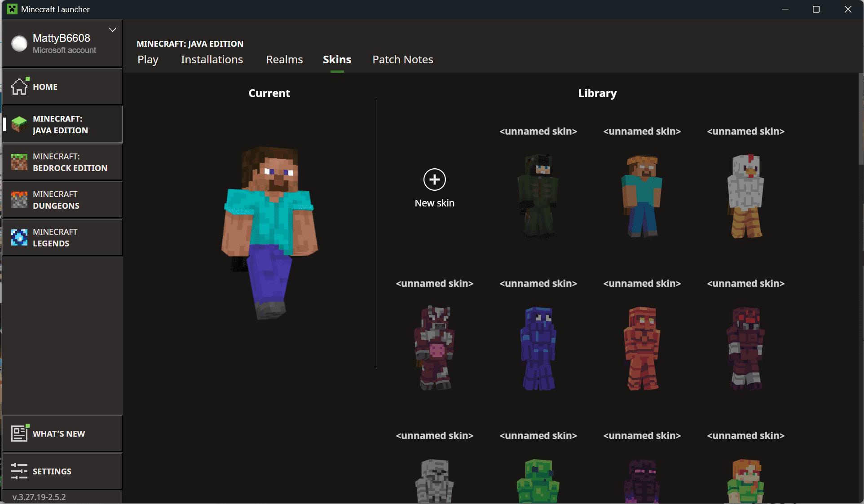Switch to the Play tab
Screen dimensions: 864x504
click(x=148, y=60)
